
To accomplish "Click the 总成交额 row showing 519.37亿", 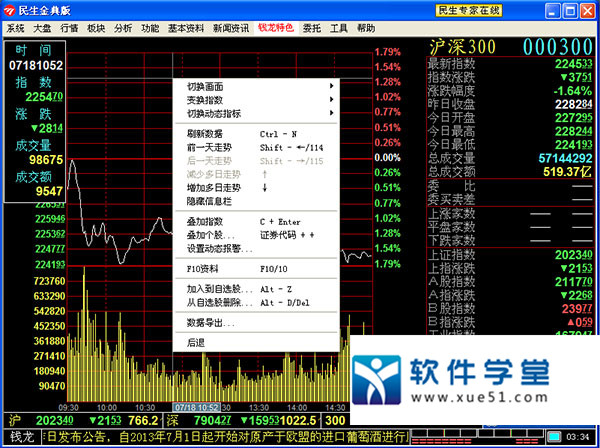I will click(x=510, y=171).
